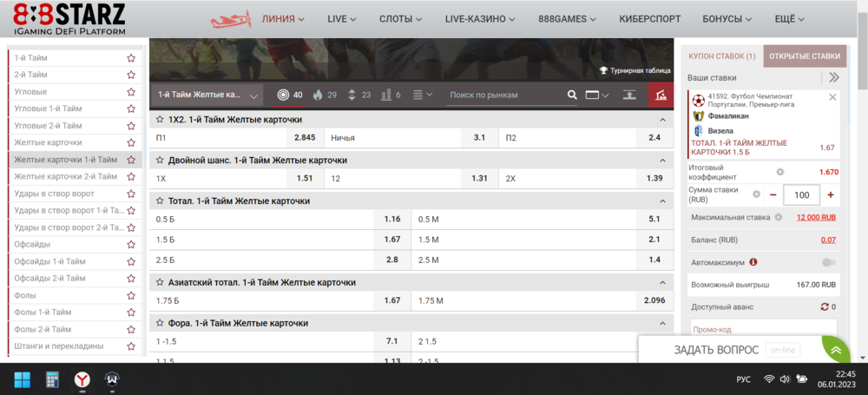Screen dimensions: 868x395
Task: Click the magnifier search icon
Action: tap(572, 95)
